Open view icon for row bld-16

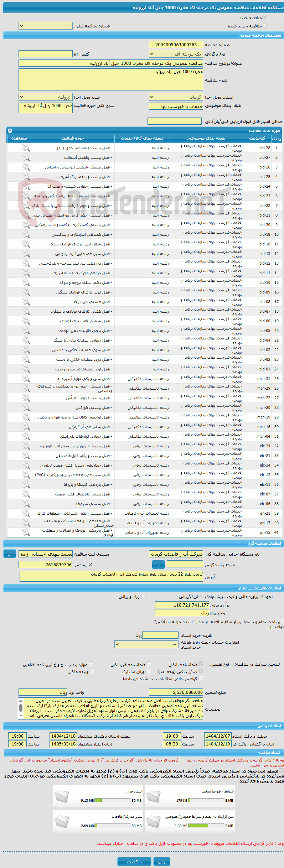click(26, 244)
